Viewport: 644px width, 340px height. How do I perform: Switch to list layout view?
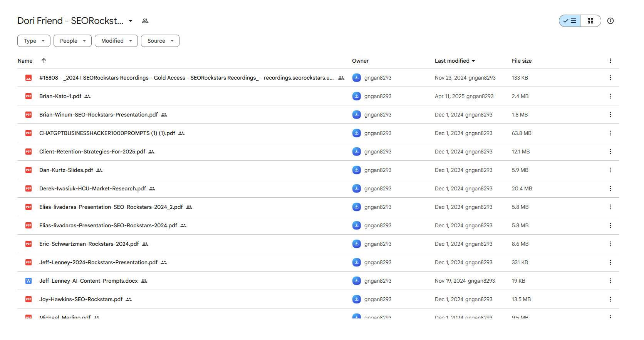click(x=570, y=21)
